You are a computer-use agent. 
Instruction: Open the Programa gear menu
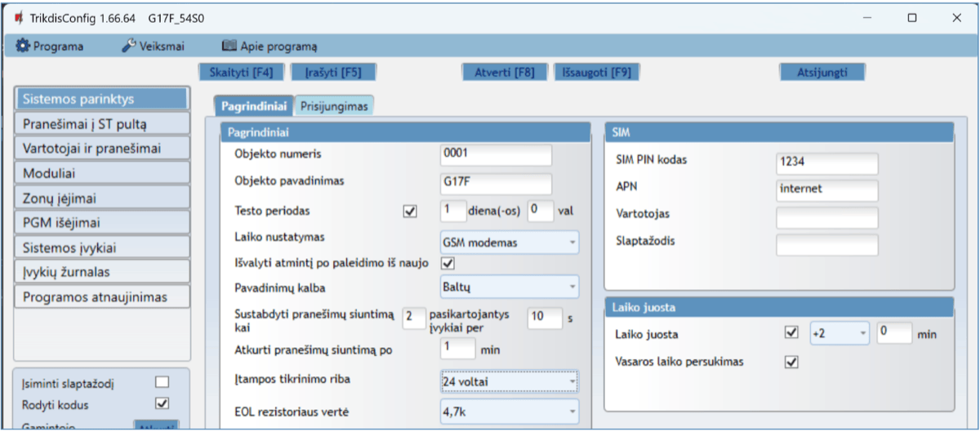pyautogui.click(x=50, y=46)
